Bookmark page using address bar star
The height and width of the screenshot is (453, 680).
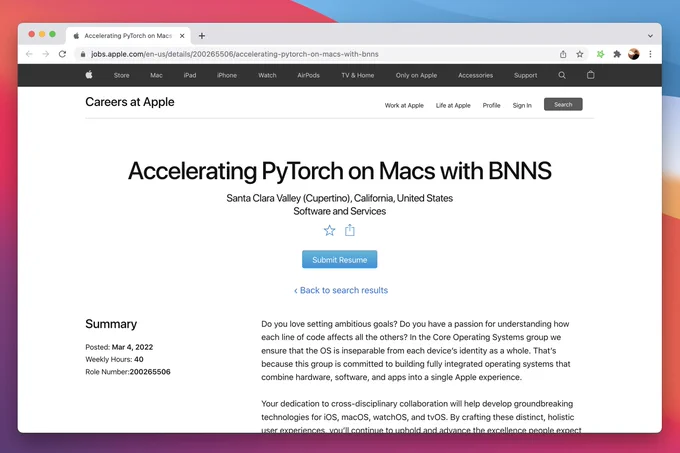tap(580, 54)
